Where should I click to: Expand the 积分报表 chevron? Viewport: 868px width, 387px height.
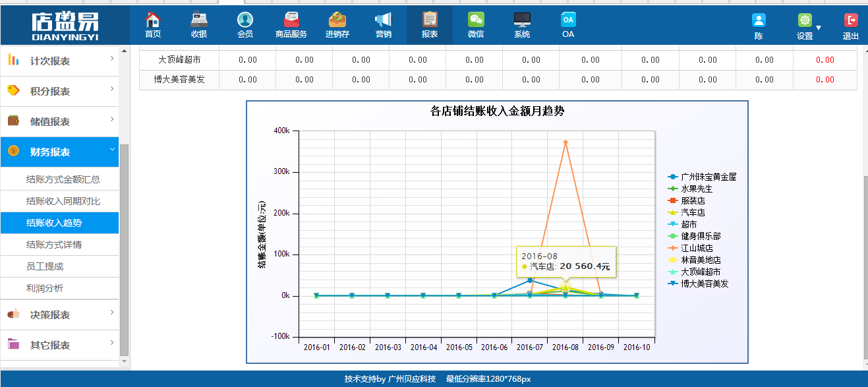(112, 89)
